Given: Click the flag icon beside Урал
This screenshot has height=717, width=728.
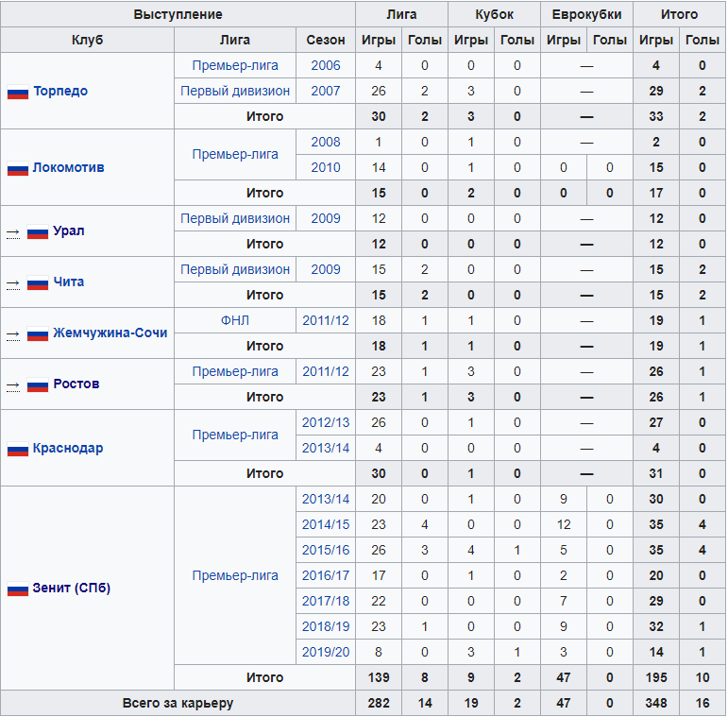Looking at the screenshot, I should [38, 231].
